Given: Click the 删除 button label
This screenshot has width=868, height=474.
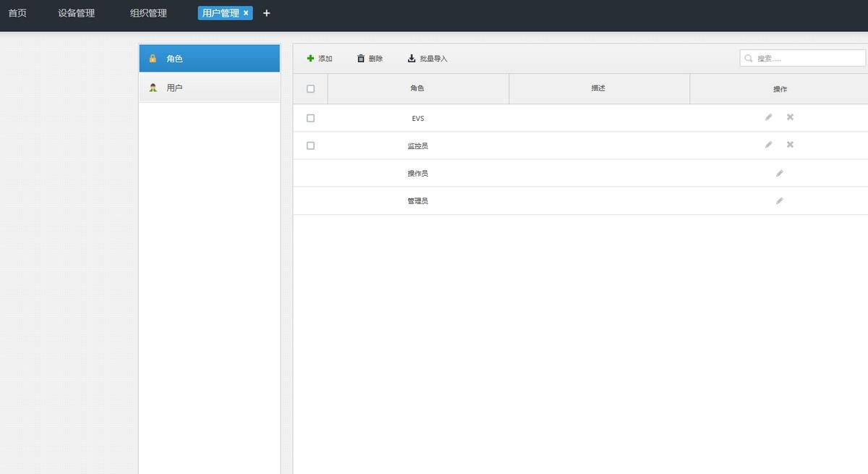Looking at the screenshot, I should (375, 59).
